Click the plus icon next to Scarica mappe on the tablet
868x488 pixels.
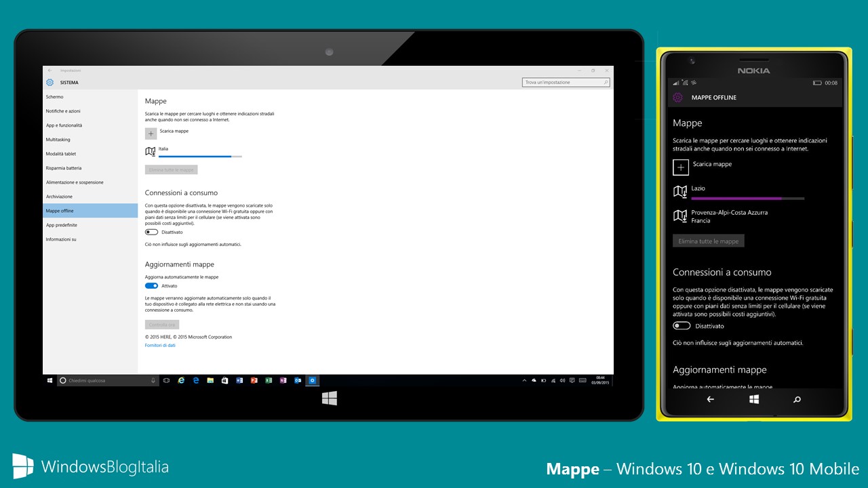pos(151,134)
